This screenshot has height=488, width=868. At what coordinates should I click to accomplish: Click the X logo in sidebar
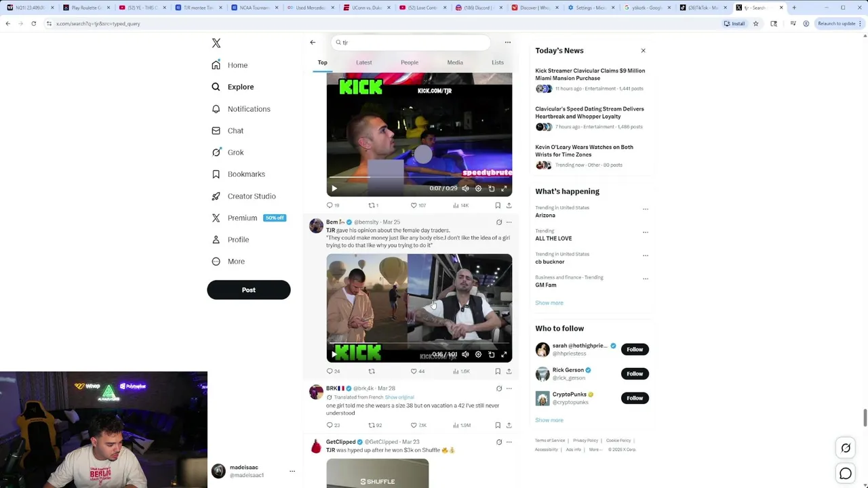[216, 43]
